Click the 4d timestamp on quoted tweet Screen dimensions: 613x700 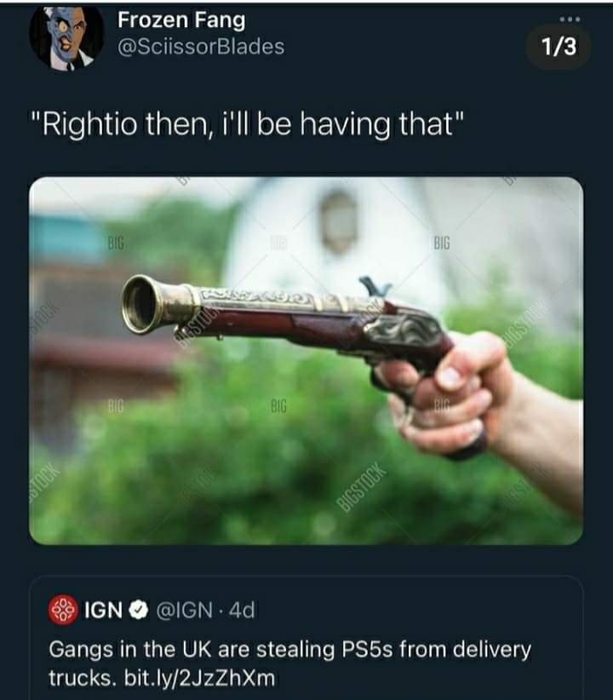pyautogui.click(x=242, y=610)
